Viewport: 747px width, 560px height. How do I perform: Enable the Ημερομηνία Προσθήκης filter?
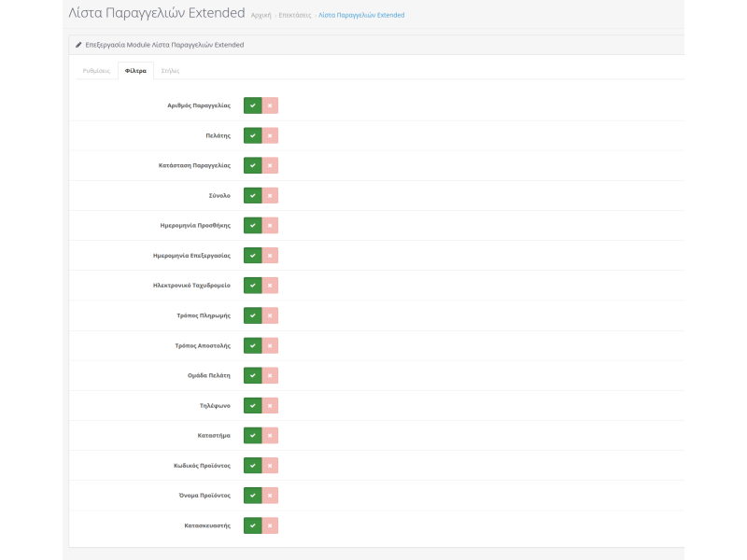[x=253, y=225]
